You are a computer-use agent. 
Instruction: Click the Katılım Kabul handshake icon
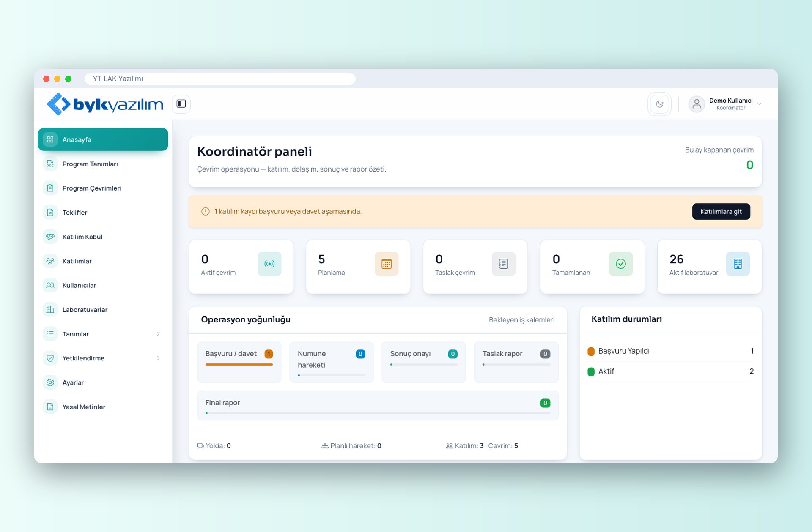[50, 237]
